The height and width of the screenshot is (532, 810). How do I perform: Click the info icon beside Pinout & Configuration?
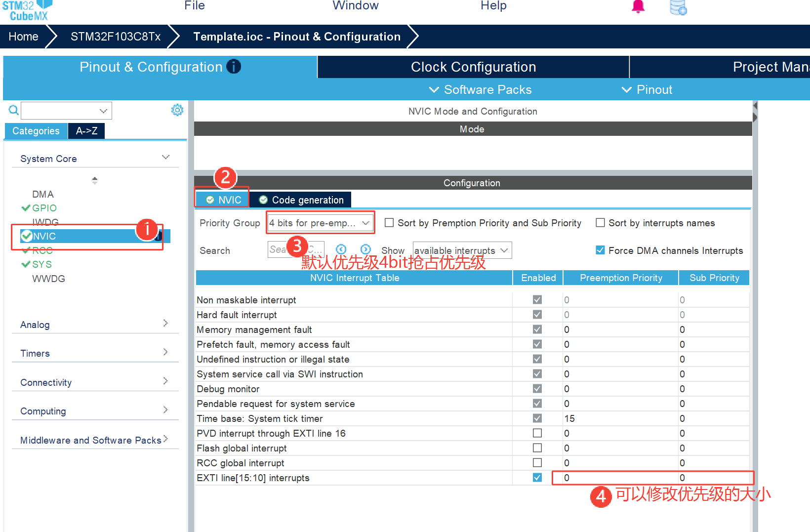(234, 66)
